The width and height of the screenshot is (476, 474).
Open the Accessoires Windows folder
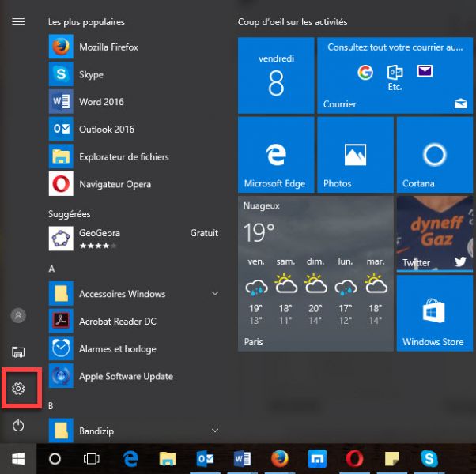click(134, 293)
